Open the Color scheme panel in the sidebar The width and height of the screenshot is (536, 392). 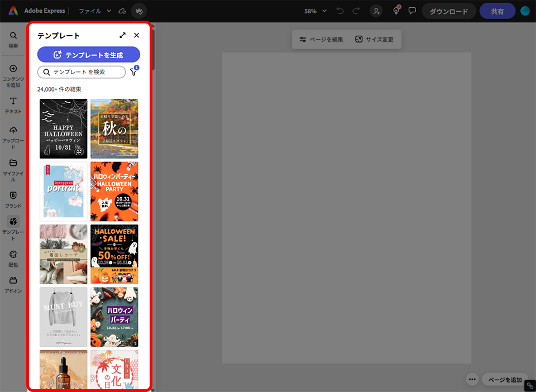tap(13, 257)
